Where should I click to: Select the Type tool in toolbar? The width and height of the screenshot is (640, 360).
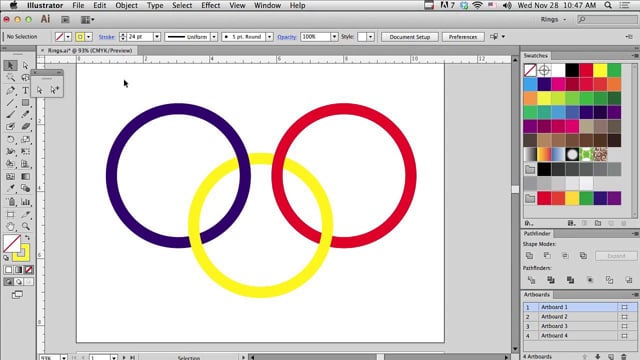coord(25,90)
